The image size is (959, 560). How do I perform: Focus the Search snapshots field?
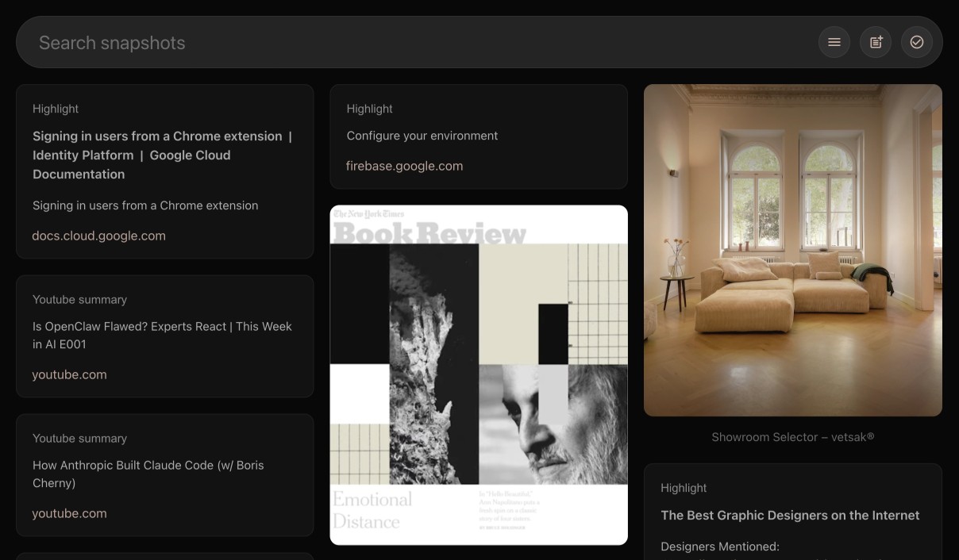pos(397,43)
